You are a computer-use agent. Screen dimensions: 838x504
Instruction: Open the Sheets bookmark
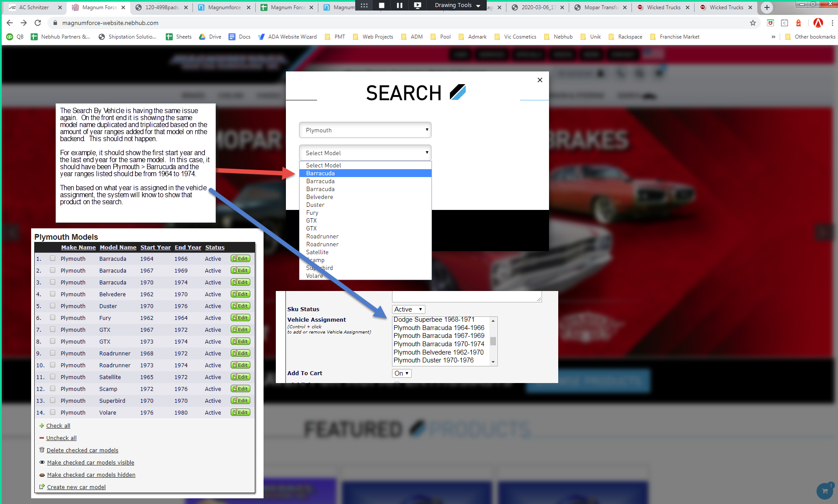coord(178,37)
